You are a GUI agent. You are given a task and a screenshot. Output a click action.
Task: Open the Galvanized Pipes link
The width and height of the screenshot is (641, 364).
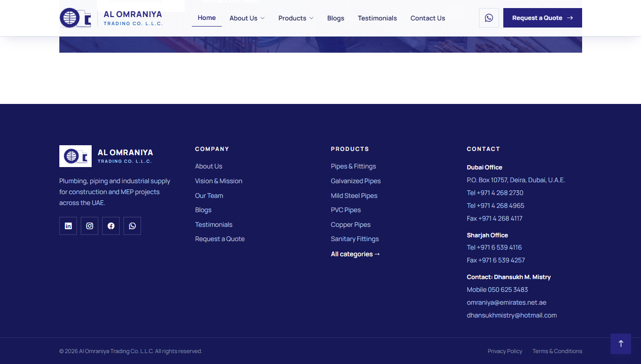[x=356, y=181]
